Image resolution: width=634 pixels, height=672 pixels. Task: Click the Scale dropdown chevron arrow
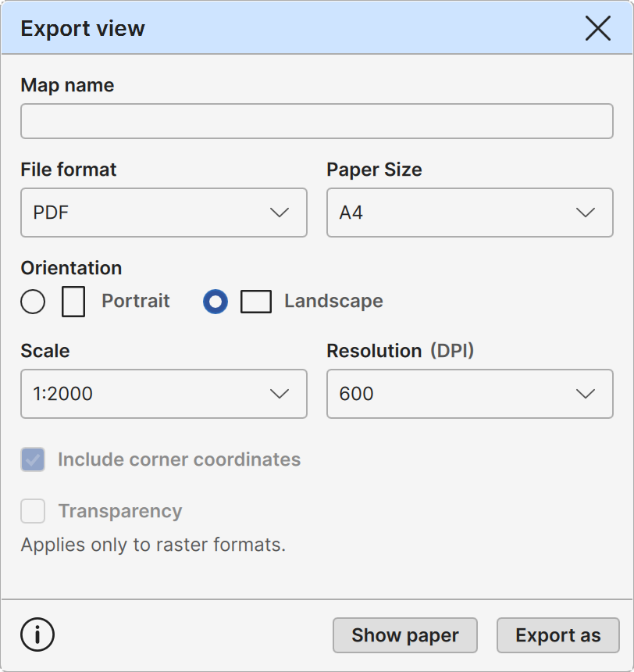click(280, 394)
